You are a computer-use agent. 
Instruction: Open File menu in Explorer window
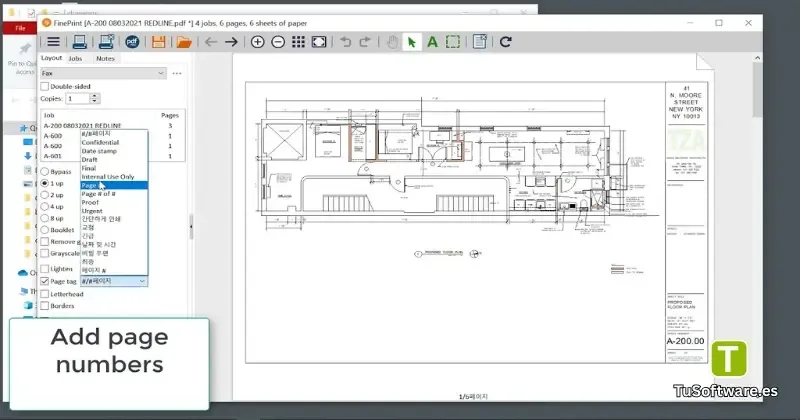[x=20, y=28]
